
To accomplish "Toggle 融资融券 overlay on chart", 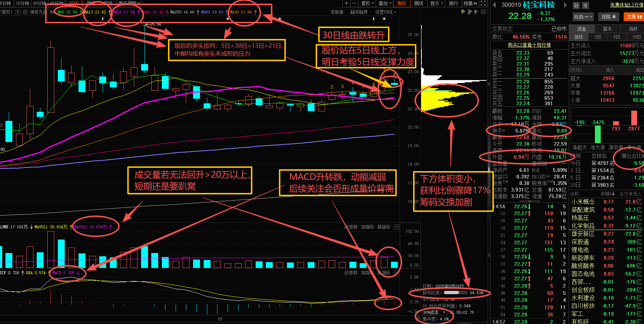I will click(x=359, y=12).
